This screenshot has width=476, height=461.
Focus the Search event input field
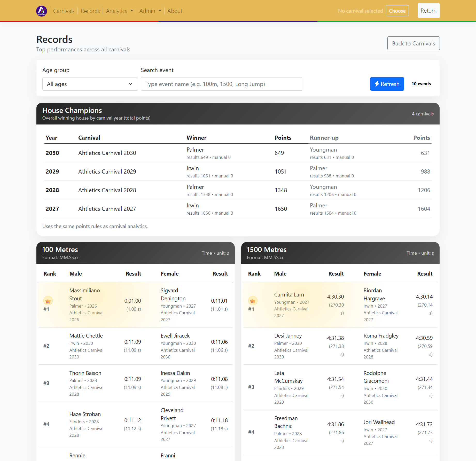pyautogui.click(x=221, y=84)
